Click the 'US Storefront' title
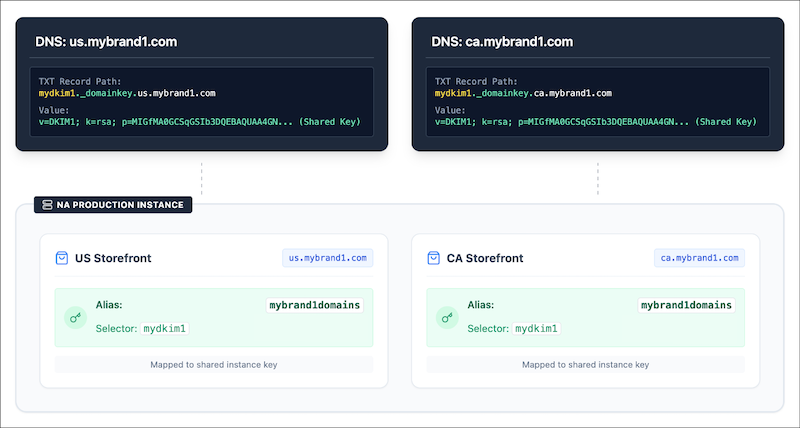Viewport: 800px width, 428px height. pos(113,258)
